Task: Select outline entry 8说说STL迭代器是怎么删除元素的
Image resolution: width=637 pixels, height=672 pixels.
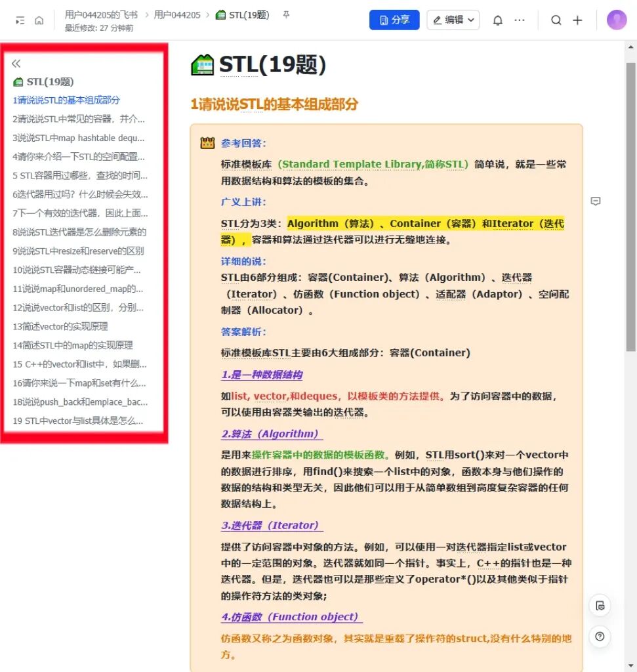Action: 79,232
